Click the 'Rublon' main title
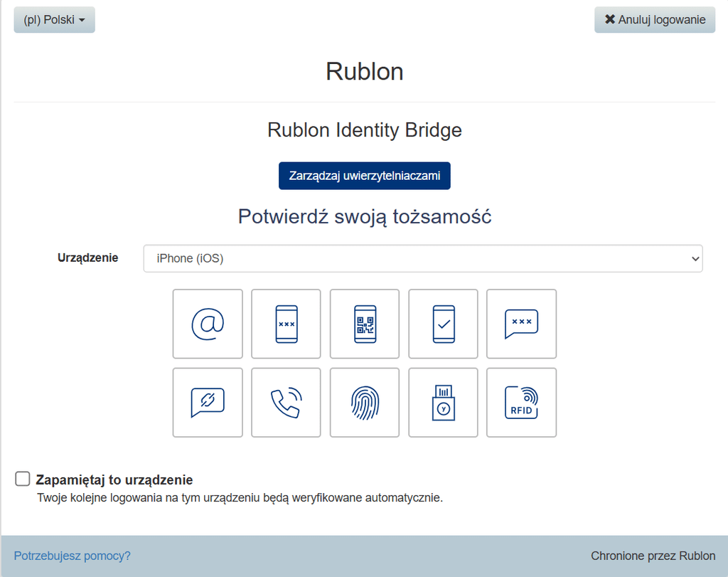 coord(365,72)
